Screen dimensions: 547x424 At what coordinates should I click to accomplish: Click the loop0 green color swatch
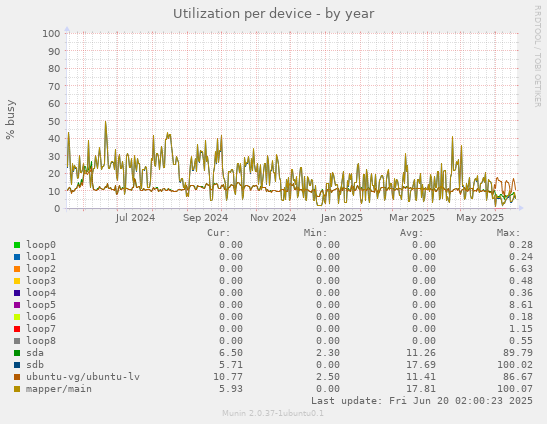(x=17, y=245)
